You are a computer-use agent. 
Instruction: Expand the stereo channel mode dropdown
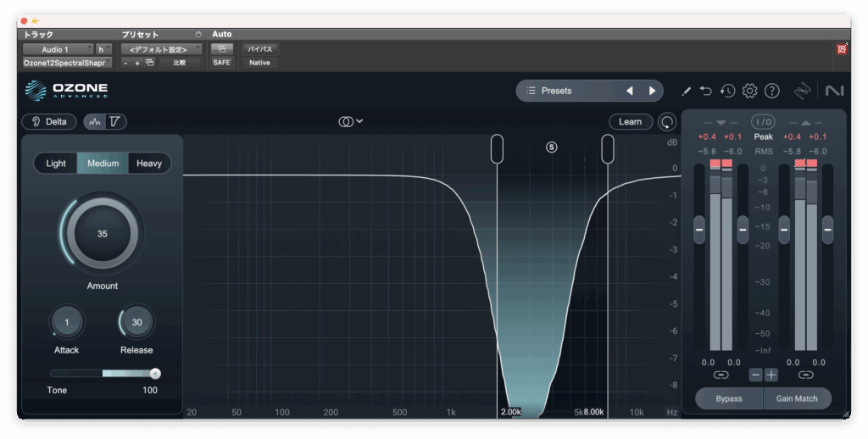[351, 122]
